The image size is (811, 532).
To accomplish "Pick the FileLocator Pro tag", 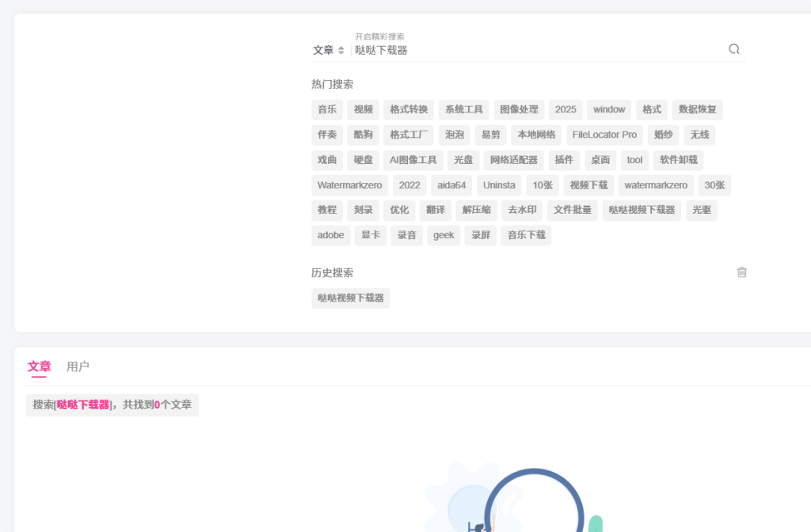I will (x=604, y=135).
